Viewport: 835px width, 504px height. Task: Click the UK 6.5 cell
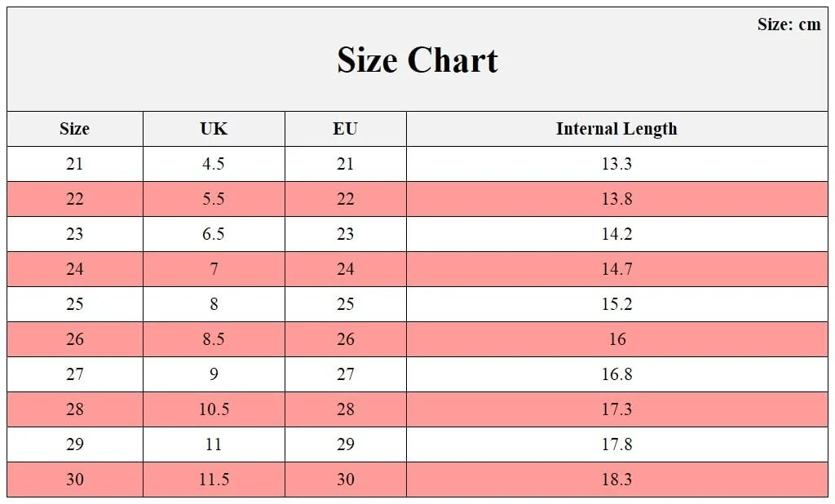214,234
